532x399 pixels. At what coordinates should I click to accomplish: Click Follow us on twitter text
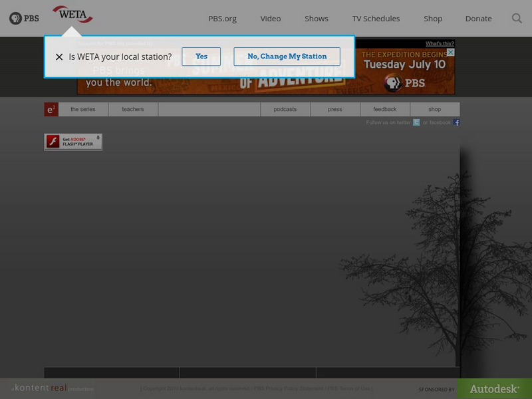click(x=388, y=122)
